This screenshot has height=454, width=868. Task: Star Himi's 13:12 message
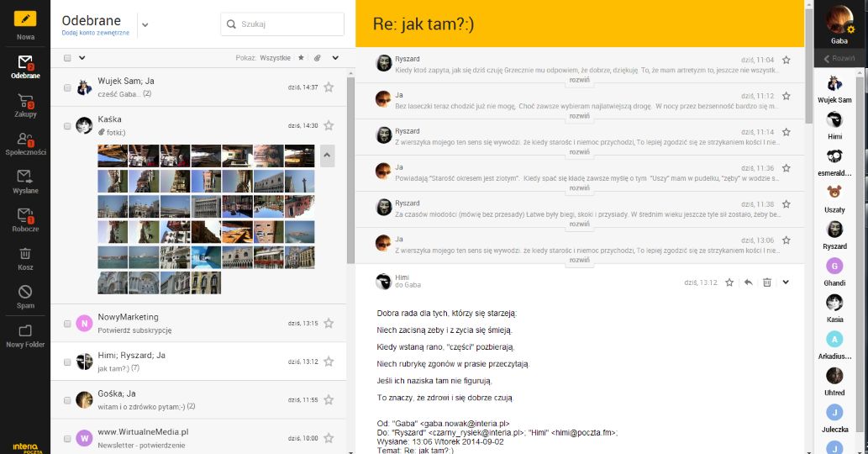click(729, 282)
